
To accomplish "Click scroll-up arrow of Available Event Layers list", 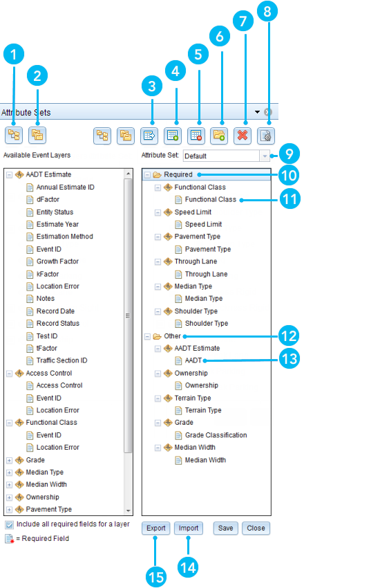I will [128, 174].
